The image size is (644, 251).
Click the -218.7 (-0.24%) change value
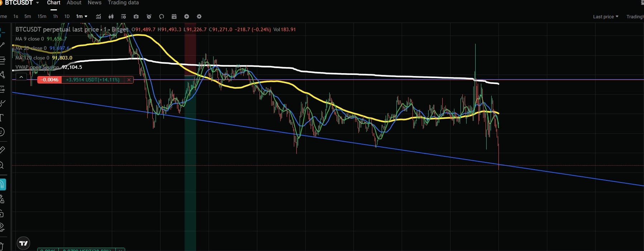point(253,29)
